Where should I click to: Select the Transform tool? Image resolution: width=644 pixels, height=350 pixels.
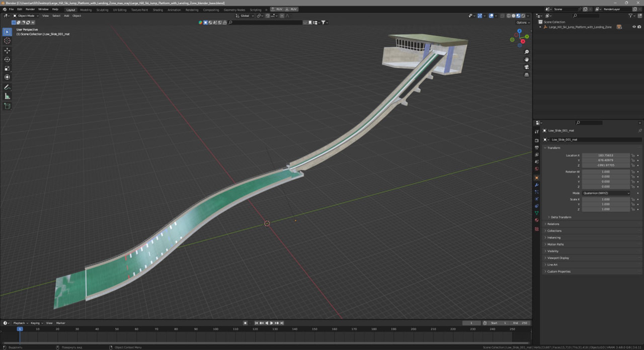(7, 77)
